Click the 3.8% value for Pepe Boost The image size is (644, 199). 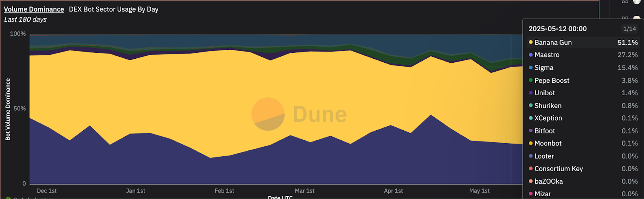pos(630,80)
